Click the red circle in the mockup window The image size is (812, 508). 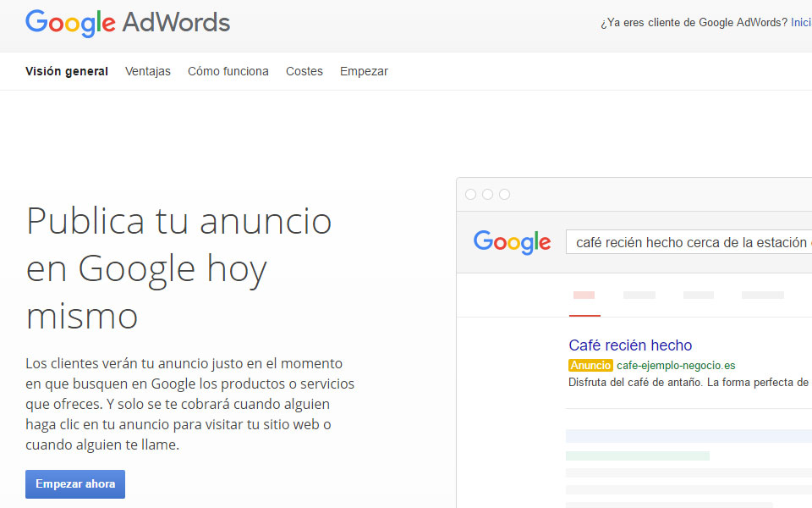[470, 194]
